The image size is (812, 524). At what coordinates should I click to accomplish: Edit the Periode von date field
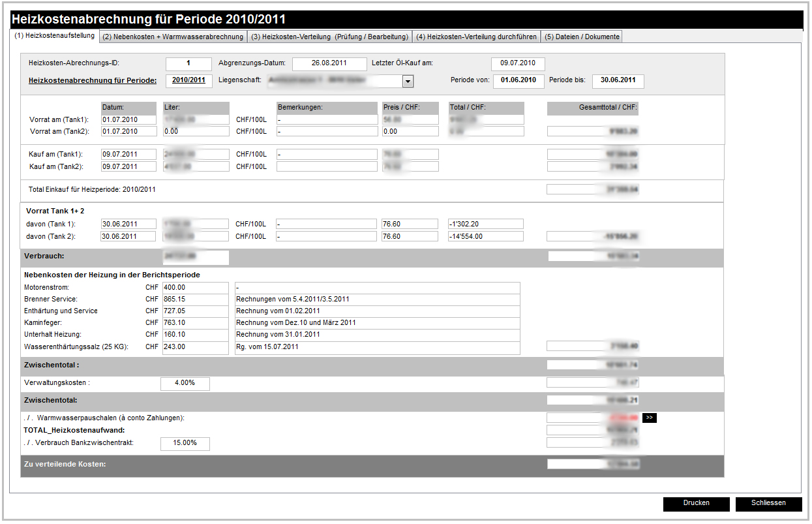point(519,81)
